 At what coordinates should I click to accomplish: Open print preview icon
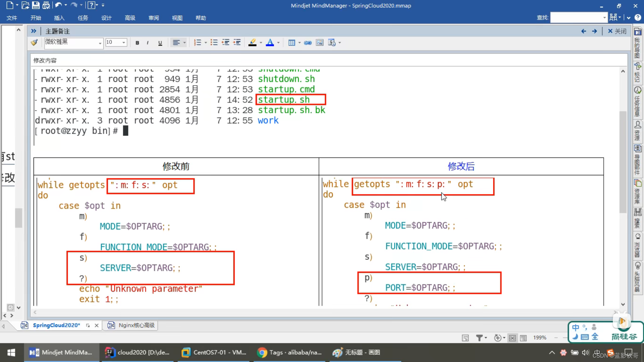pyautogui.click(x=46, y=5)
